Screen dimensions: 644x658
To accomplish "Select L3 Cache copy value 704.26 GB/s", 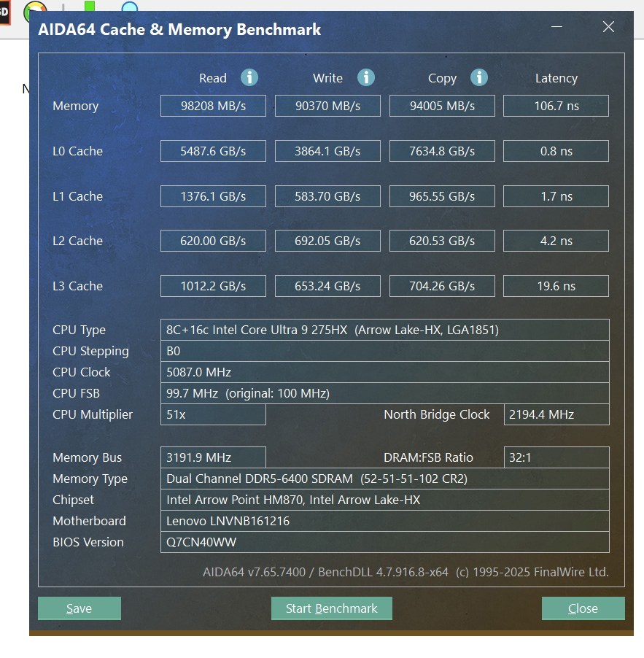I will tap(442, 286).
